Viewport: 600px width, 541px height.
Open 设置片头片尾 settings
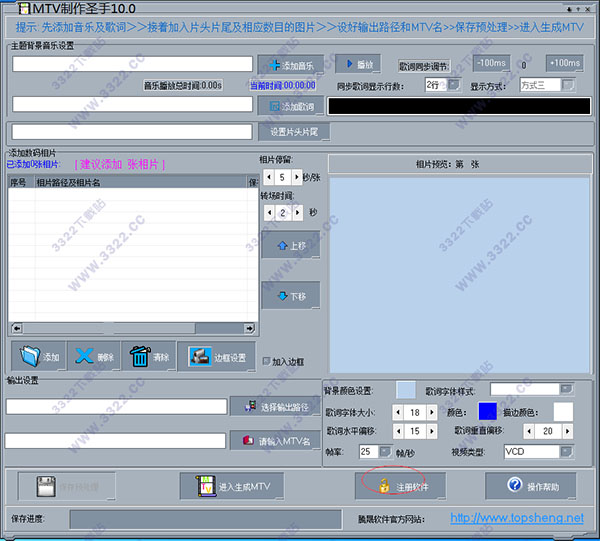coord(294,132)
